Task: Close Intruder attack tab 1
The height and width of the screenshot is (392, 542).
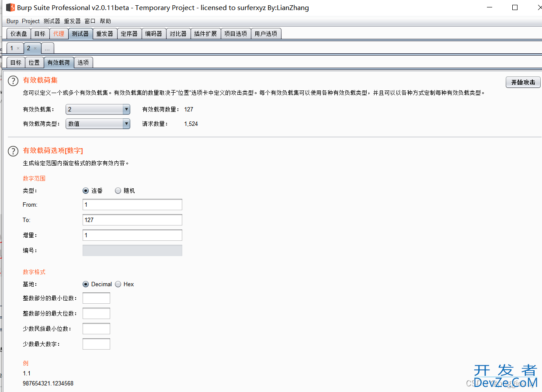Action: click(18, 49)
